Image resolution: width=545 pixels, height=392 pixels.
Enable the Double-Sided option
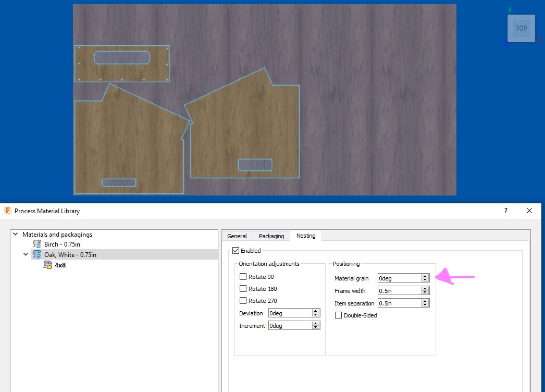(338, 315)
